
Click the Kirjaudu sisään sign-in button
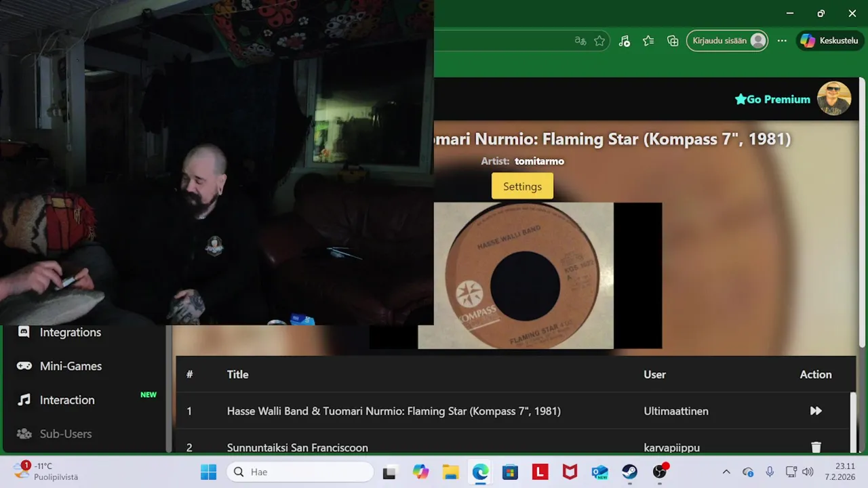[728, 41]
